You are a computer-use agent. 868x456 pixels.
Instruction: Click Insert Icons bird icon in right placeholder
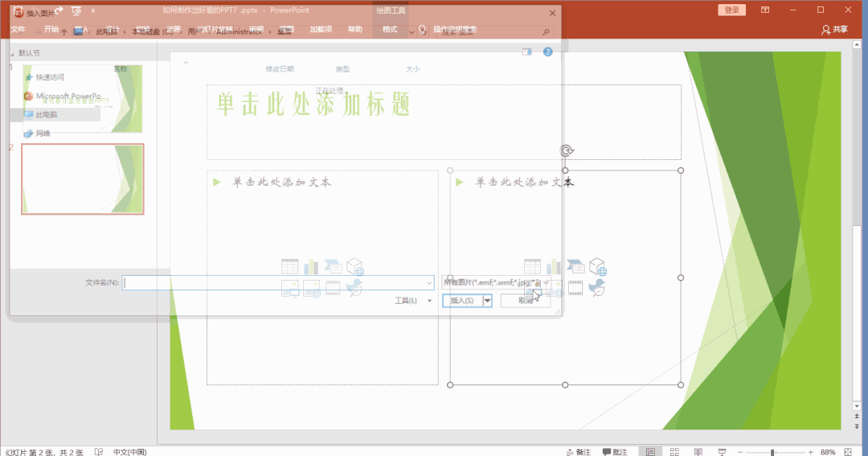tap(596, 288)
